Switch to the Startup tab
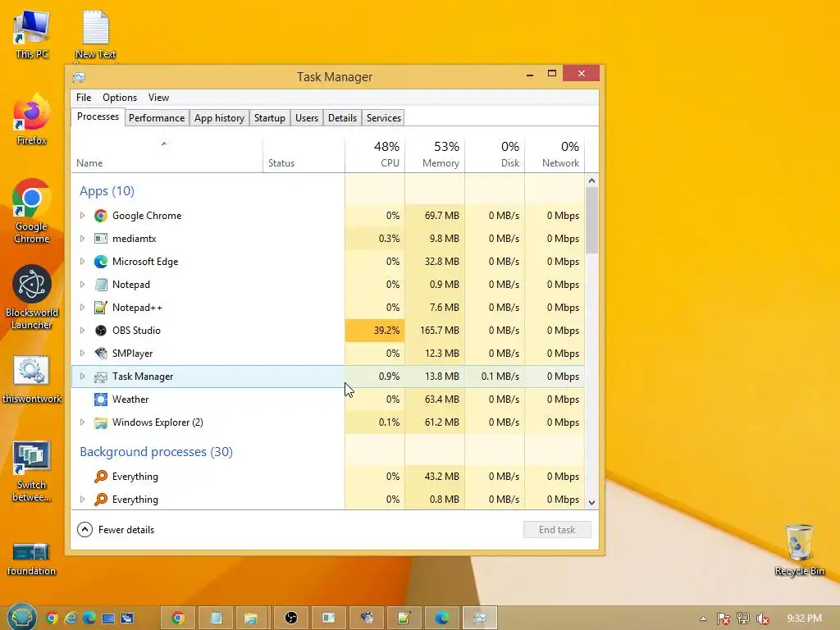840x630 pixels. click(x=269, y=118)
